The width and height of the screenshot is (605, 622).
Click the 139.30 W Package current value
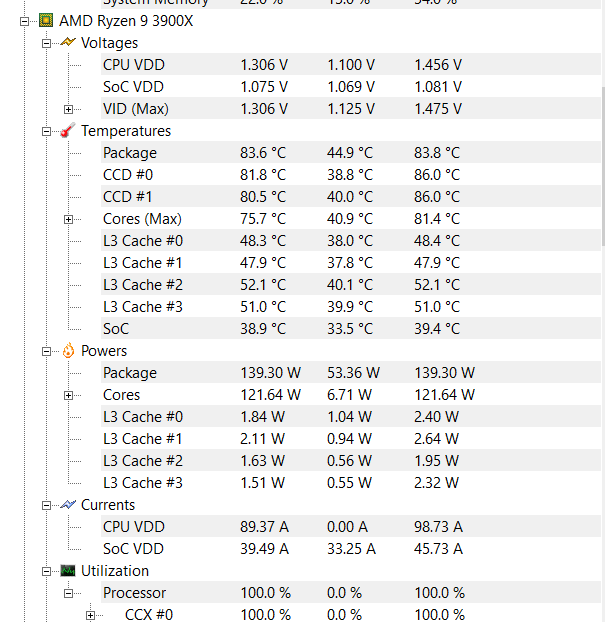271,372
